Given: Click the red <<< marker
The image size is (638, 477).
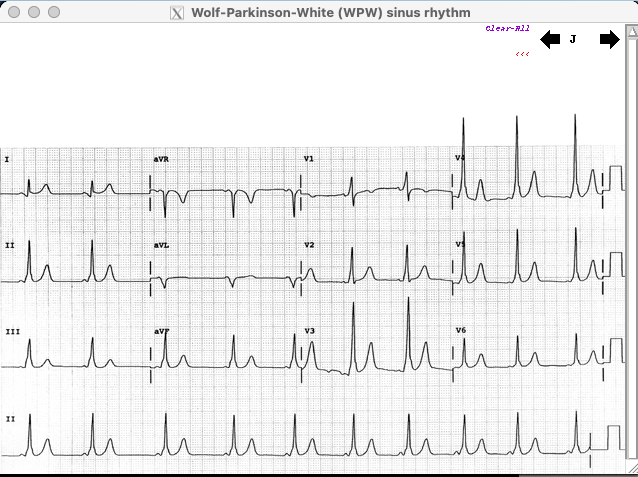Looking at the screenshot, I should pyautogui.click(x=522, y=54).
